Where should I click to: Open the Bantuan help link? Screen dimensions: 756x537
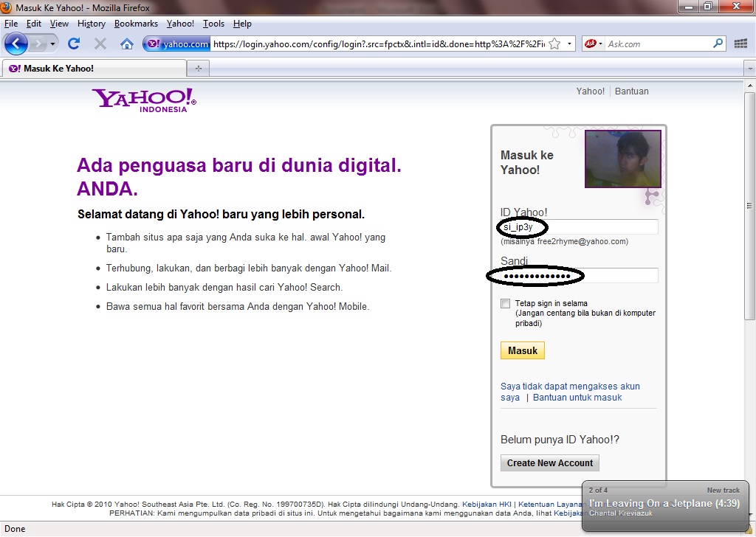[632, 91]
